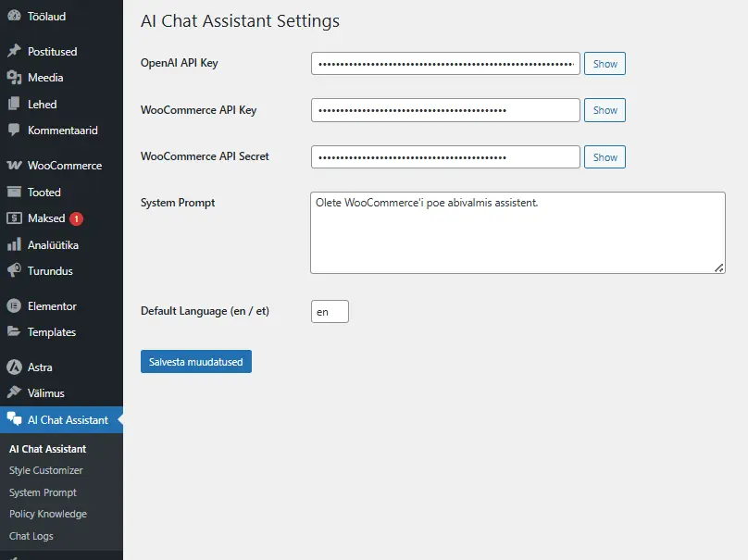Screen dimensions: 748x560
Task: Click the Astra logo icon
Action: 14,367
